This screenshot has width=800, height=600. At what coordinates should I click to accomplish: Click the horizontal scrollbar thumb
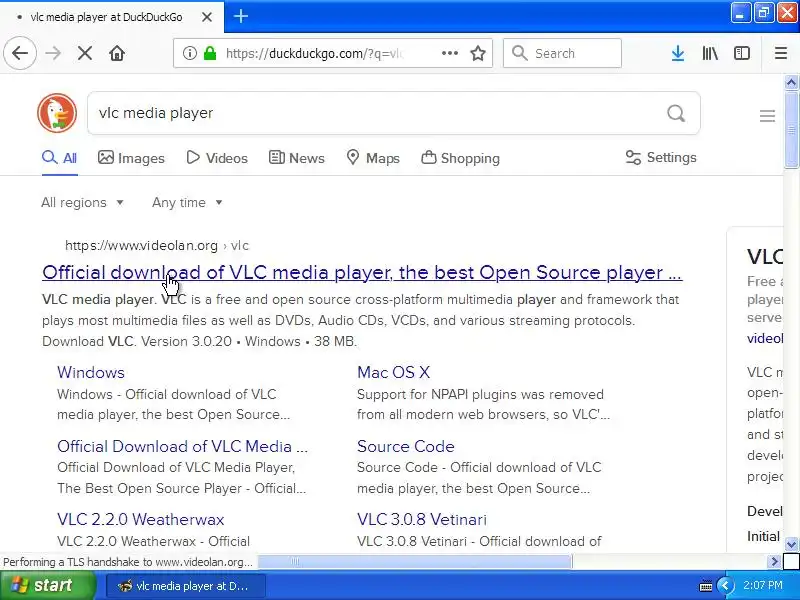415,562
